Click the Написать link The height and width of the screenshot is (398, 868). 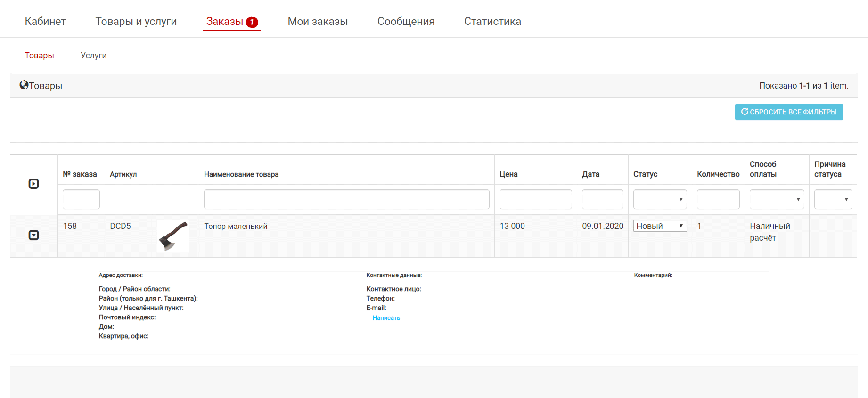(386, 318)
